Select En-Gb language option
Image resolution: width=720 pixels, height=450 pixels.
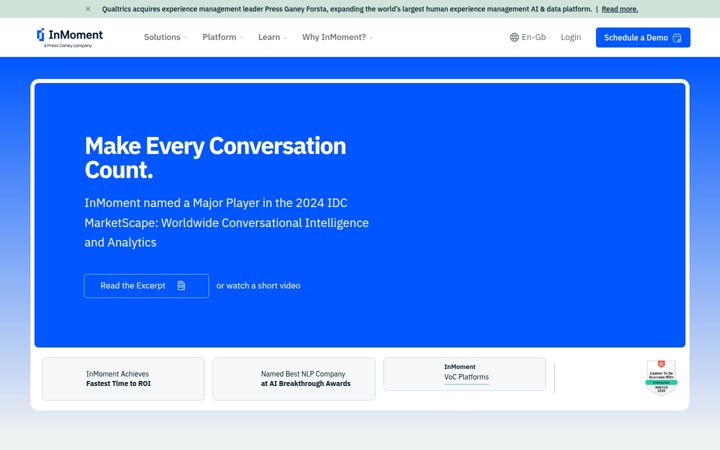(x=534, y=37)
